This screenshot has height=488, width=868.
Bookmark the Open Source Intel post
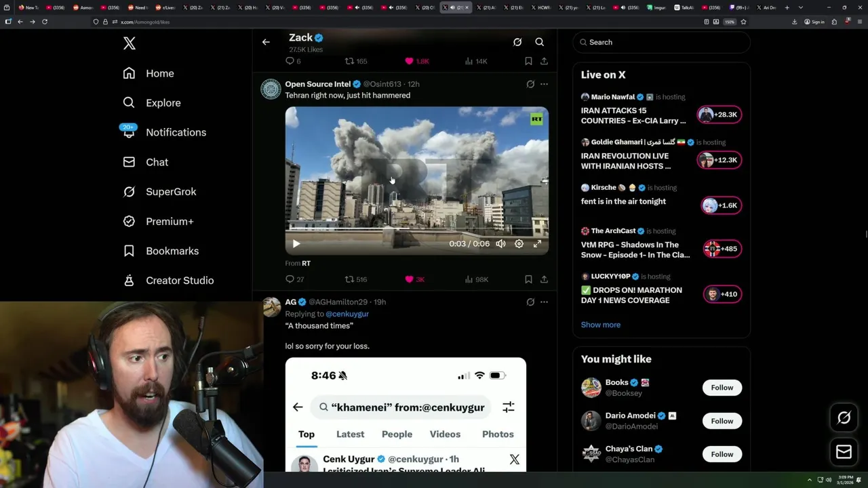pos(528,279)
